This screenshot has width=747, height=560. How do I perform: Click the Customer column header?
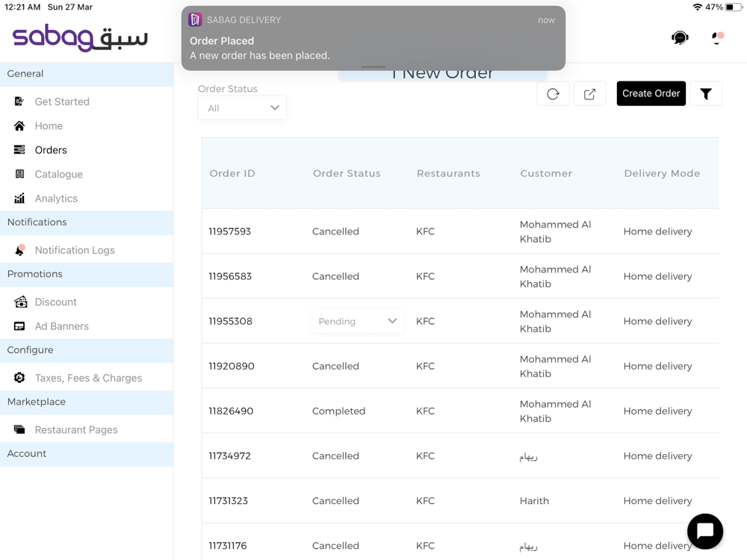tap(546, 173)
